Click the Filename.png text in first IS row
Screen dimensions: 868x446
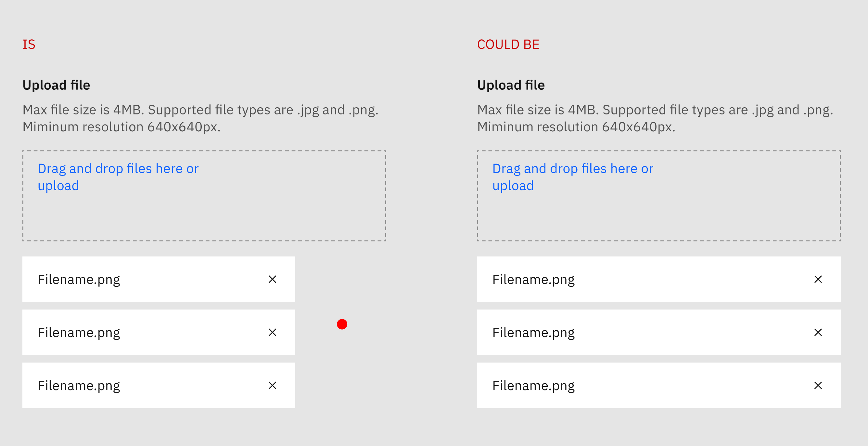[79, 279]
